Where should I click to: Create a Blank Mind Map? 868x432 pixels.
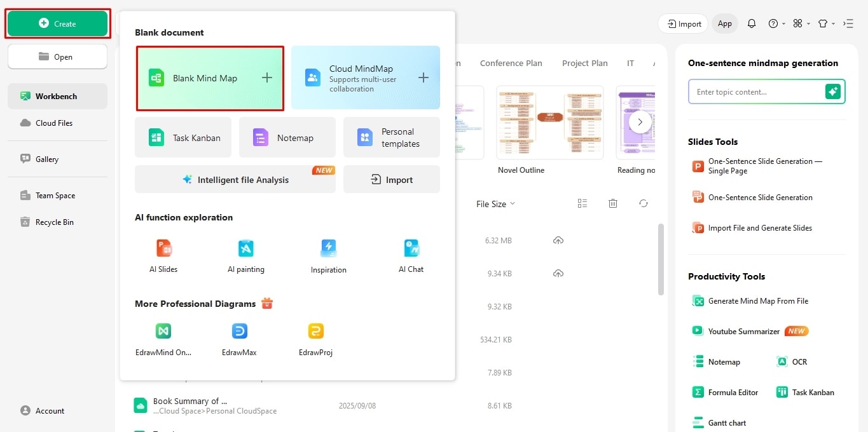click(210, 78)
